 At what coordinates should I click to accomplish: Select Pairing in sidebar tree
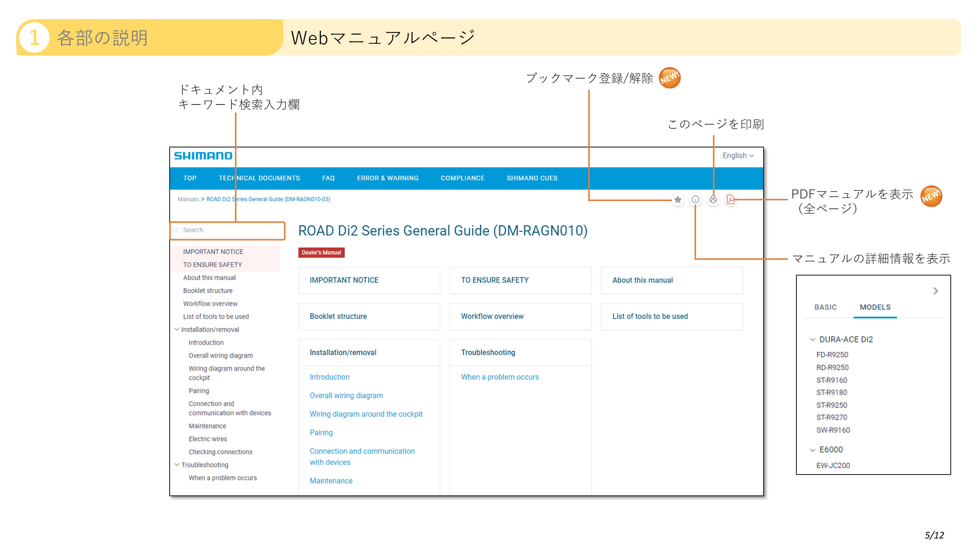(199, 391)
